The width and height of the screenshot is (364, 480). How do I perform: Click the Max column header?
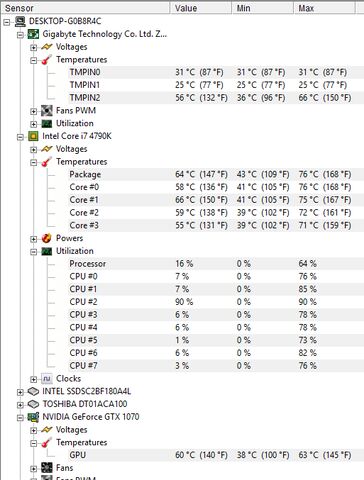coord(324,8)
